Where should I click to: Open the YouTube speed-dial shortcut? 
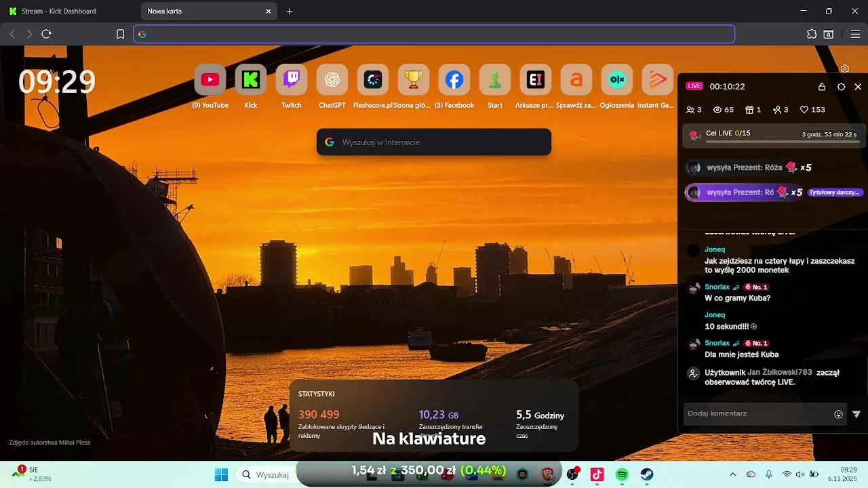[210, 80]
